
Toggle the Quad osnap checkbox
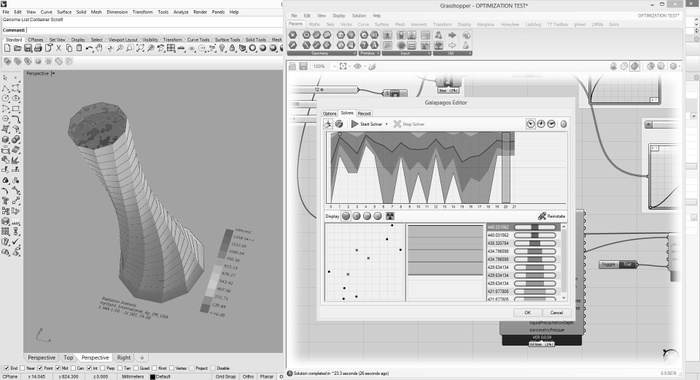(136, 368)
